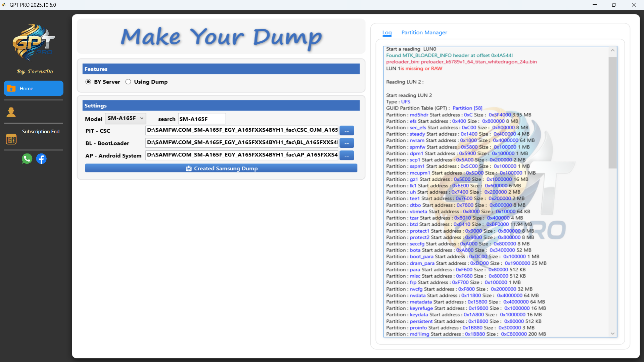Click the Home folder icon
Image resolution: width=644 pixels, height=362 pixels.
pyautogui.click(x=11, y=88)
